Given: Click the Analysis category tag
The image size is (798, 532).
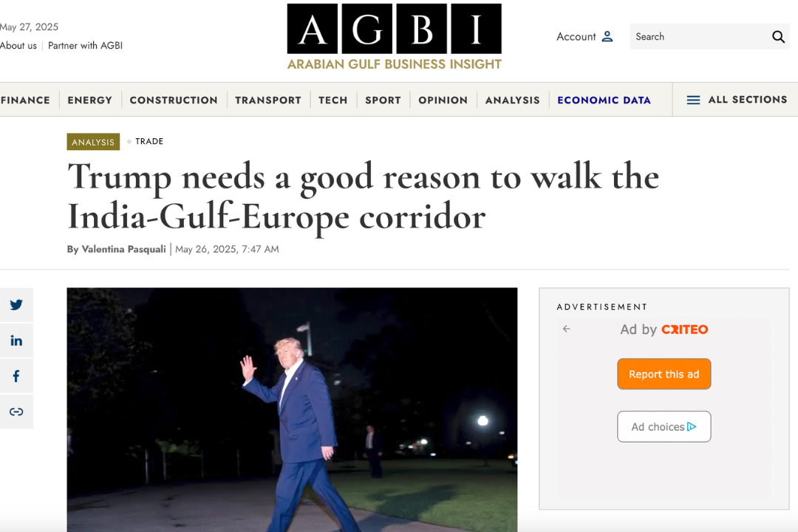Looking at the screenshot, I should (93, 142).
